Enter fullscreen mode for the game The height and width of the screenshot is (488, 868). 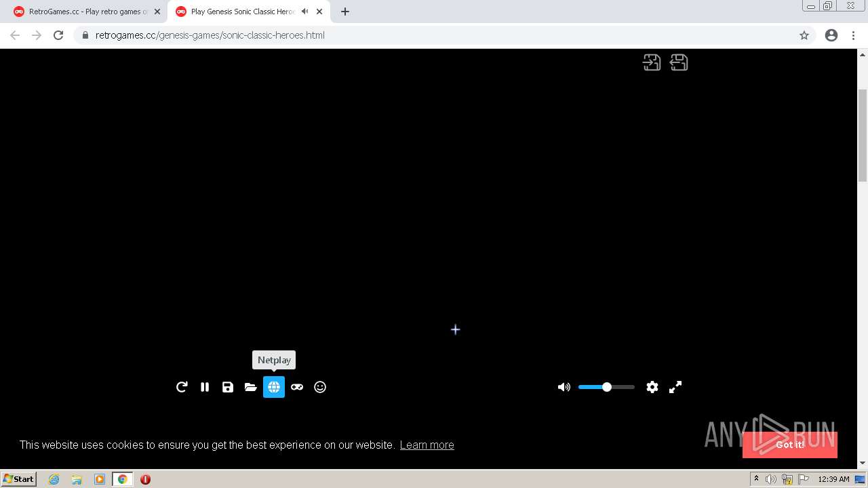click(675, 387)
